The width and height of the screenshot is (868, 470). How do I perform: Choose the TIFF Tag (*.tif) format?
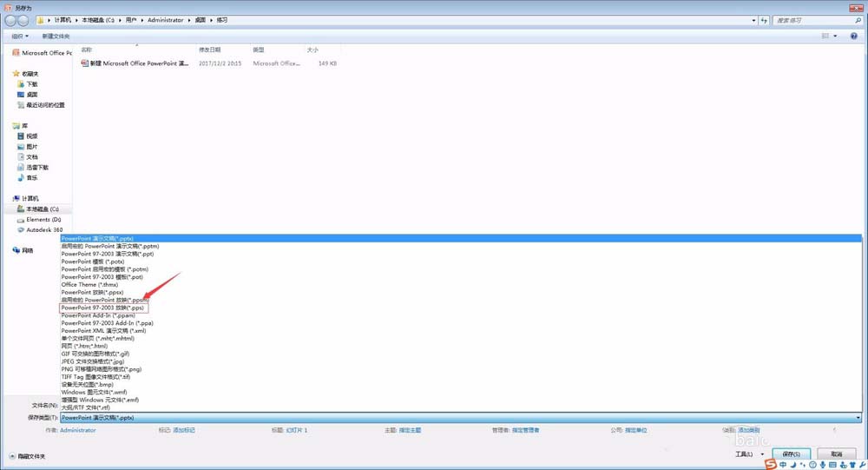461,377
